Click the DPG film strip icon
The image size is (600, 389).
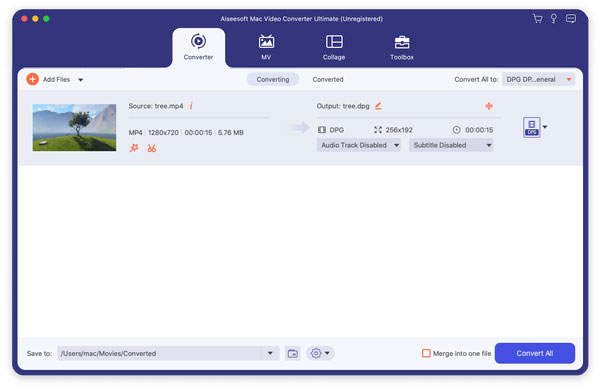point(322,130)
